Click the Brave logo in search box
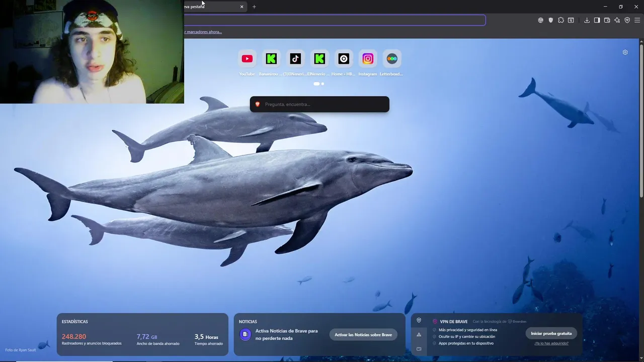 [x=258, y=104]
